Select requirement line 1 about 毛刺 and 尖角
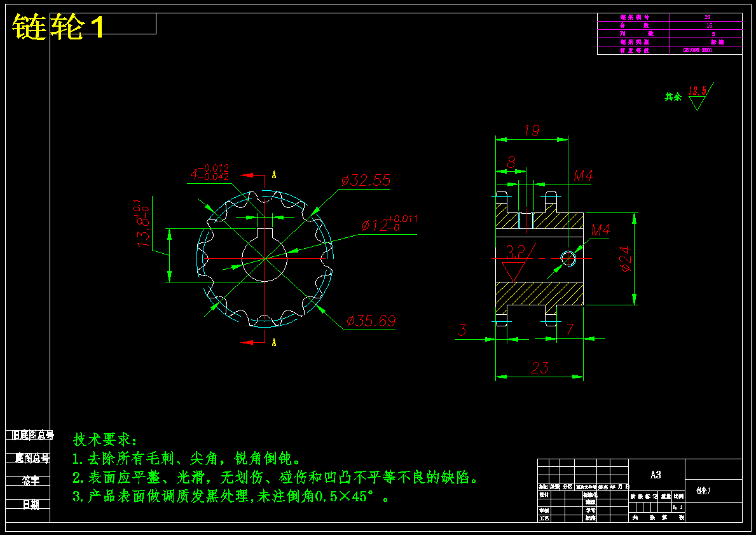 188,458
